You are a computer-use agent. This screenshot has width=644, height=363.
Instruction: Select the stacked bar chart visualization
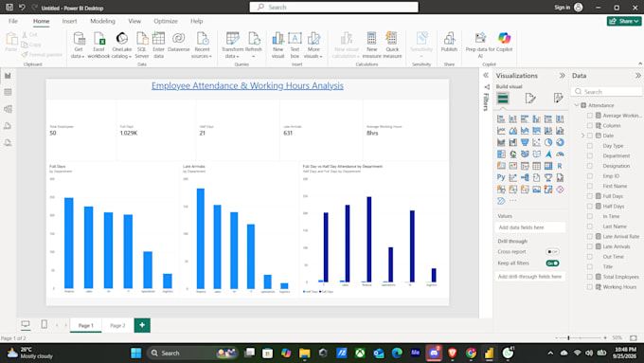point(501,119)
